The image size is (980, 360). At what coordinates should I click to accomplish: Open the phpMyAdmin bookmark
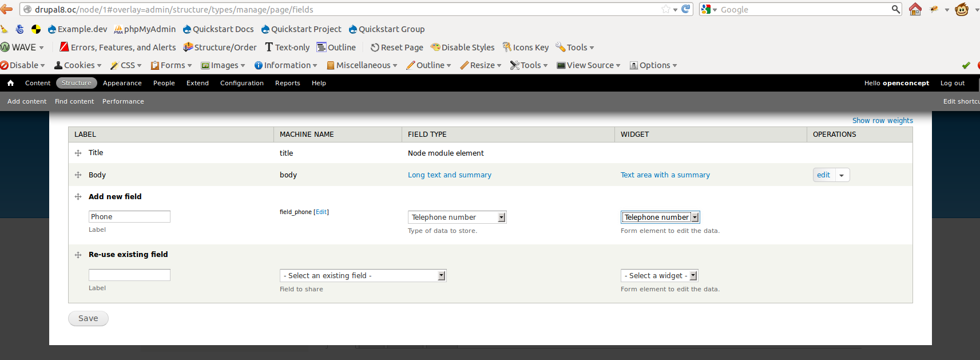click(145, 29)
